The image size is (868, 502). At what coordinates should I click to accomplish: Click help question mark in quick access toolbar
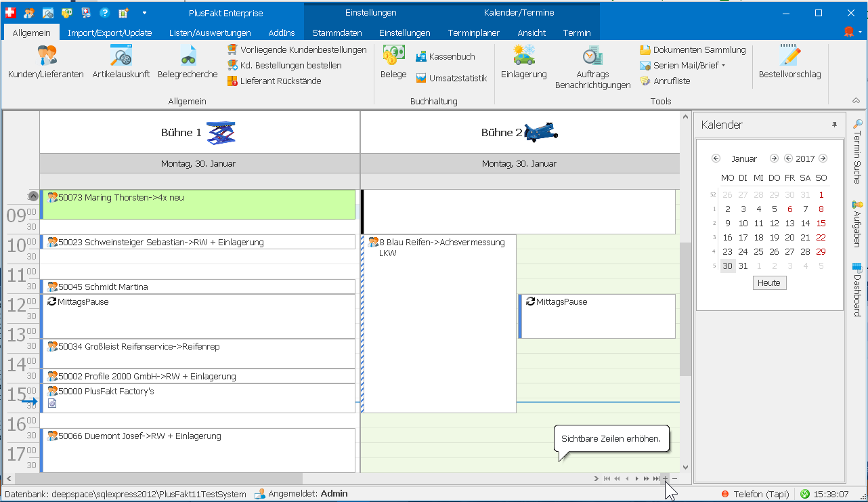pos(104,13)
